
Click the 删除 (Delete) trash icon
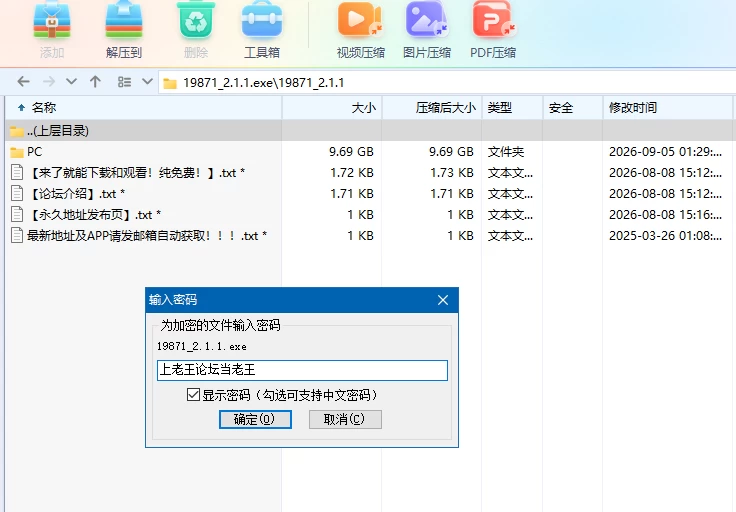click(x=196, y=21)
